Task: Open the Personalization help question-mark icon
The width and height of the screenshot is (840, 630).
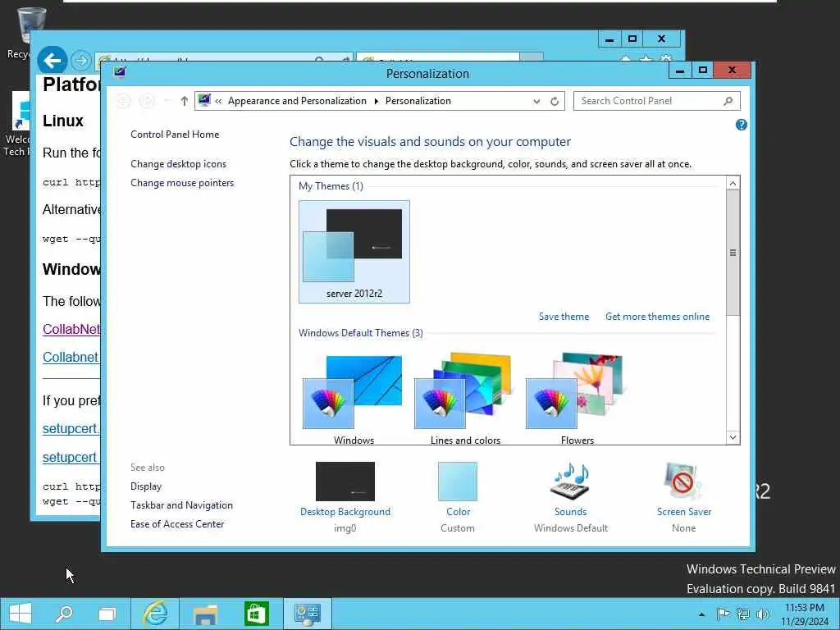Action: pos(741,125)
